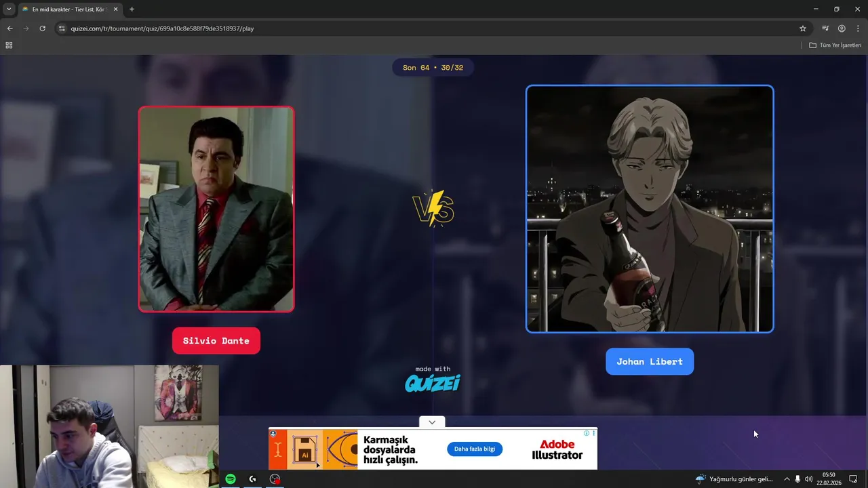Viewport: 868px width, 488px height.
Task: Open the Chrome profile icon
Action: [842, 28]
